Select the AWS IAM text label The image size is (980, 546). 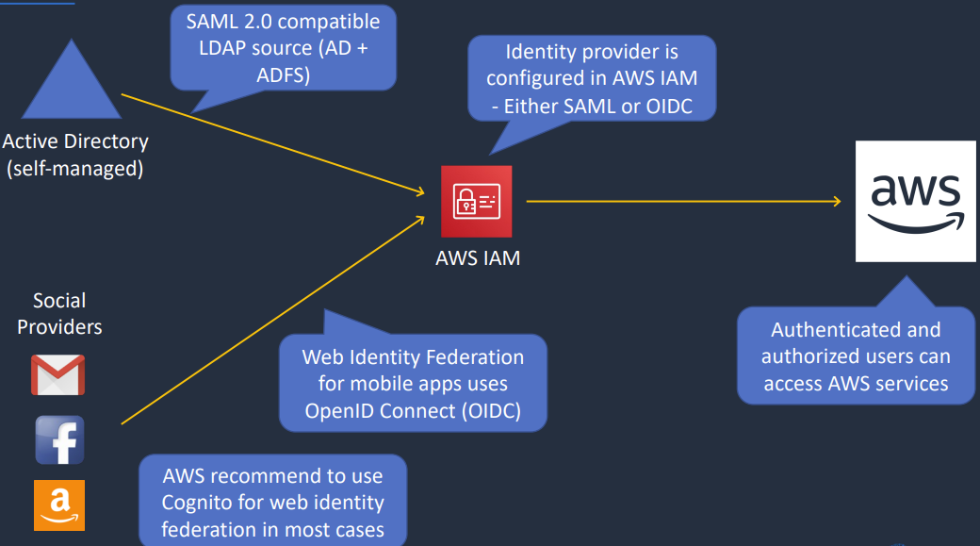tap(478, 257)
